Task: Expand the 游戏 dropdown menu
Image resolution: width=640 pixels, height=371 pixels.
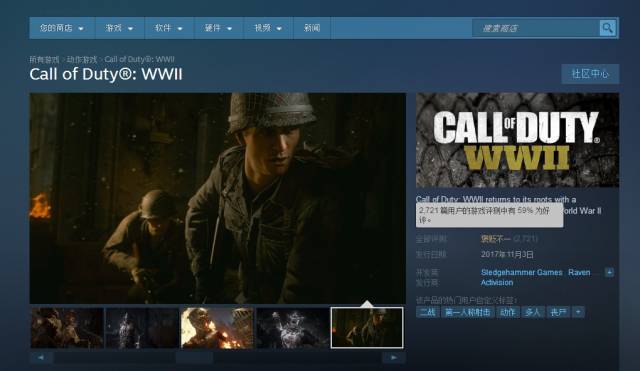Action: tap(120, 28)
